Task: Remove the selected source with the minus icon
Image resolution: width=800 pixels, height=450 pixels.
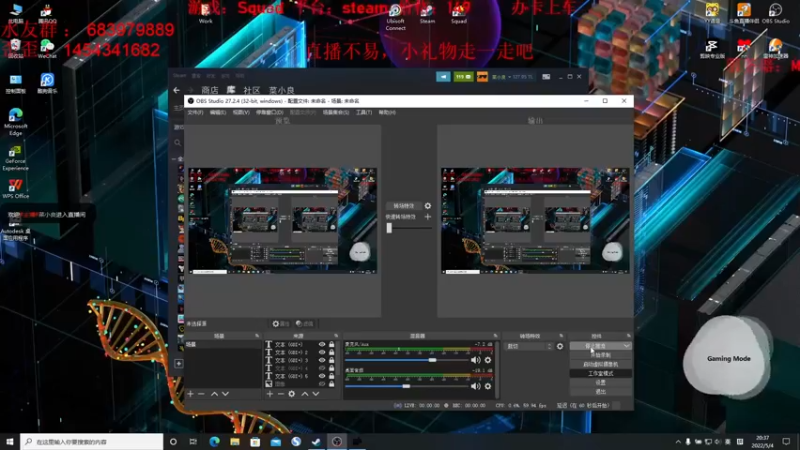Action: click(281, 394)
